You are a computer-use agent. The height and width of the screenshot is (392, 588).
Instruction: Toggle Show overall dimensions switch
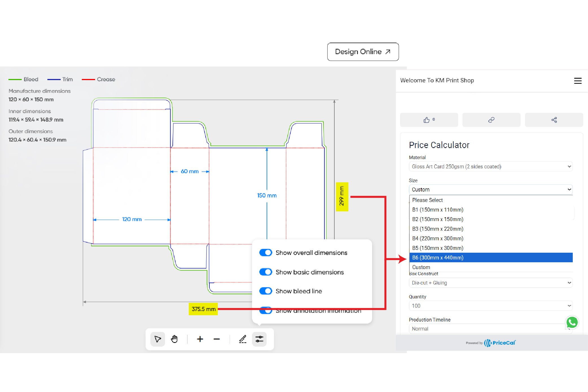266,253
